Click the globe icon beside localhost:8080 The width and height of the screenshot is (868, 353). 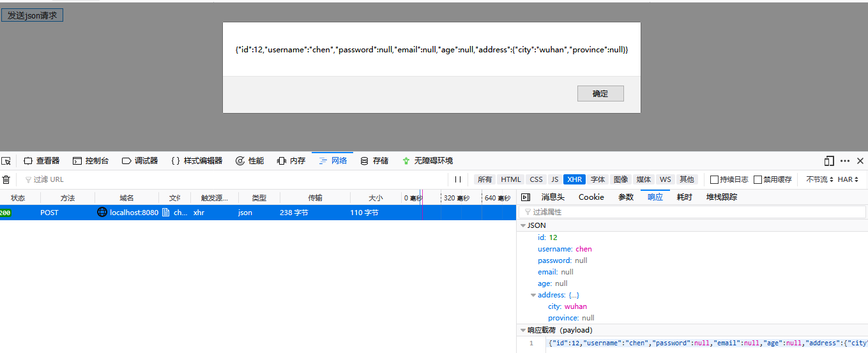102,213
